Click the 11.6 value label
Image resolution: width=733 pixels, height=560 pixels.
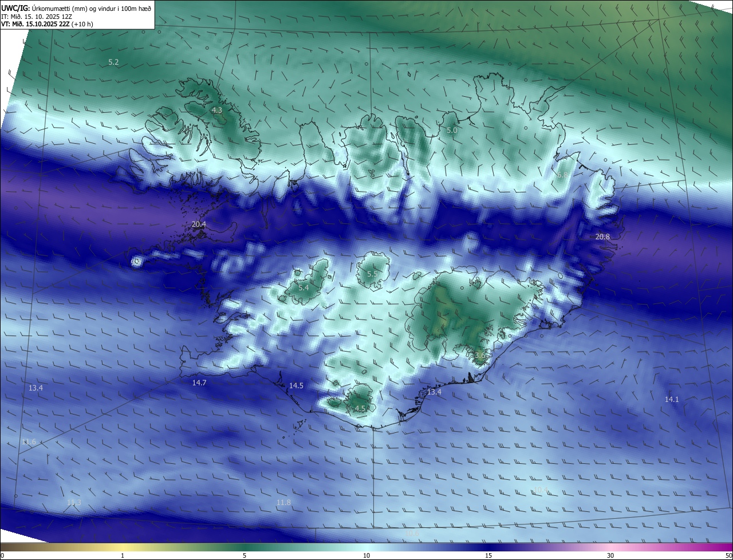(x=29, y=441)
